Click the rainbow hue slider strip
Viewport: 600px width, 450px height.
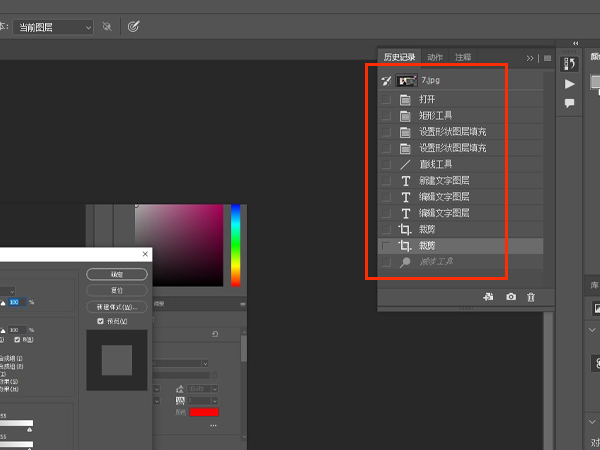click(236, 245)
